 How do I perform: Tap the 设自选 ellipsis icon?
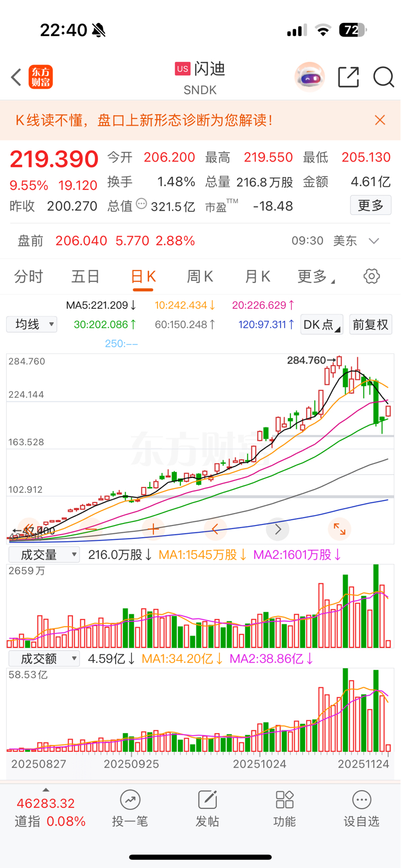[361, 800]
